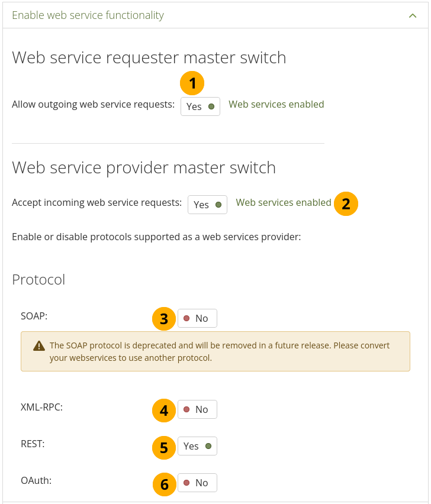Select the number 4 badge beside XML-RPC
431x504 pixels.
click(x=164, y=411)
